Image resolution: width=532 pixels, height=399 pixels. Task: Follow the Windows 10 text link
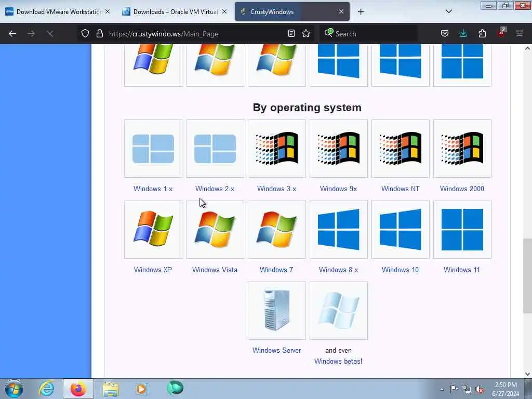click(x=401, y=270)
